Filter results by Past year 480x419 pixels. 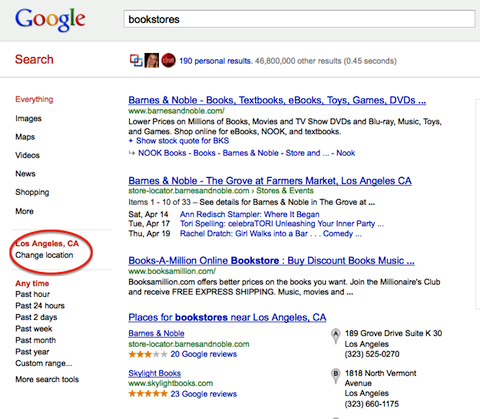point(32,352)
